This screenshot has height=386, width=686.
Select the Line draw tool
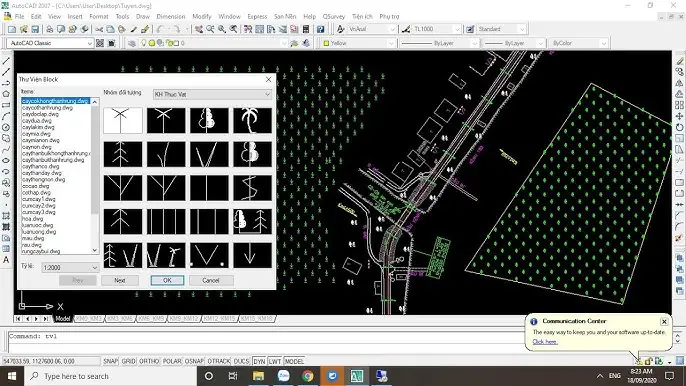tap(6, 61)
